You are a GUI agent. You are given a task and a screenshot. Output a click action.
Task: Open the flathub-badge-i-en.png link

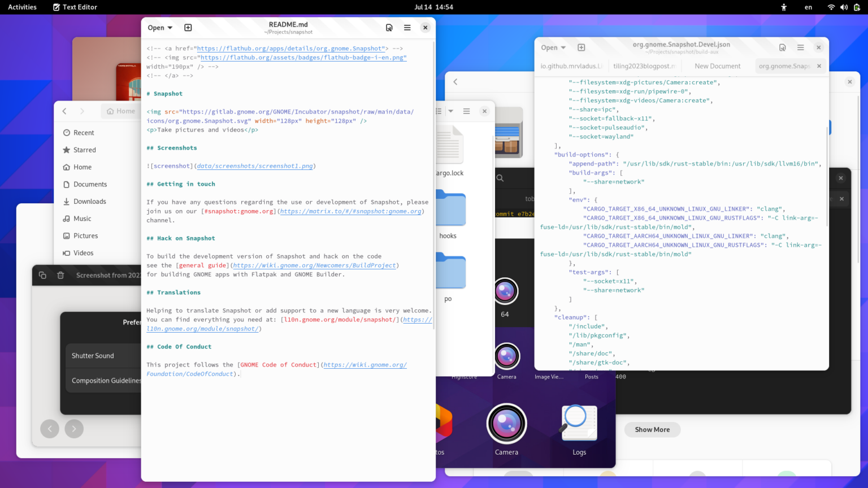tap(303, 58)
